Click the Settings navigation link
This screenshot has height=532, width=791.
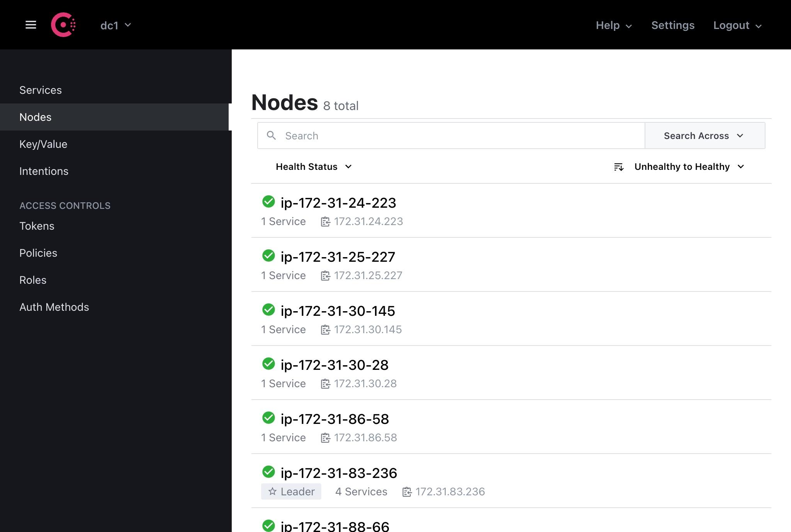click(x=673, y=25)
